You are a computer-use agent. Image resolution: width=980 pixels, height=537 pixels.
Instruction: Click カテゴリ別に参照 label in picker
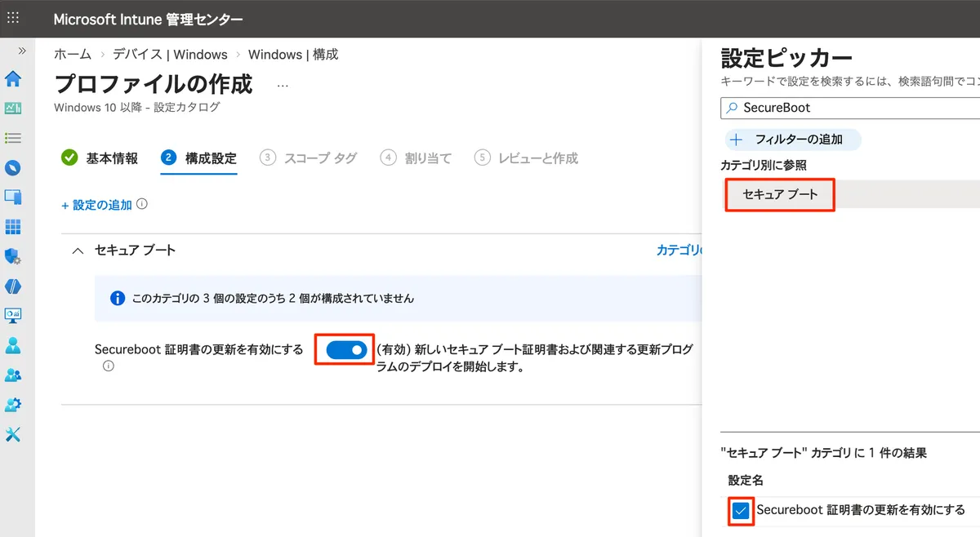pyautogui.click(x=764, y=165)
